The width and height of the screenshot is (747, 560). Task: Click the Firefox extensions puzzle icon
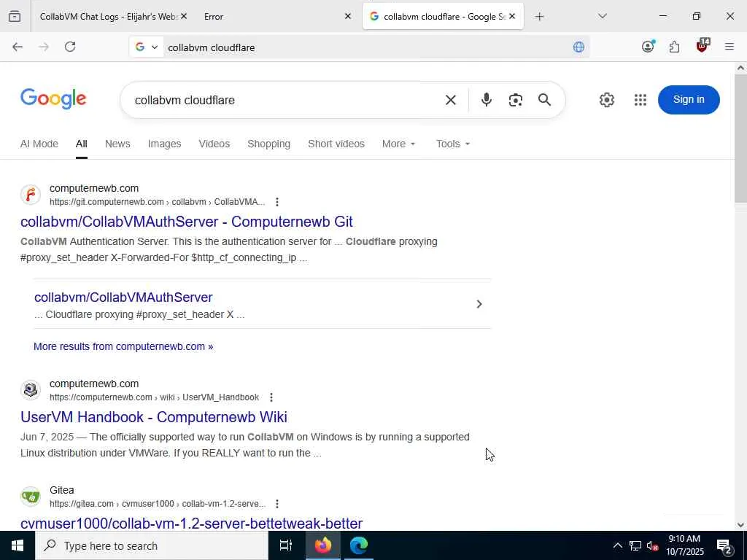tap(674, 47)
